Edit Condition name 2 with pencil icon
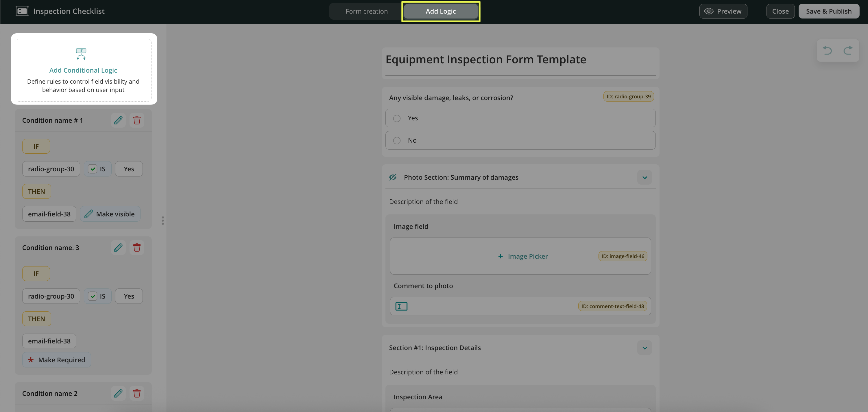This screenshot has height=412, width=868. tap(118, 393)
